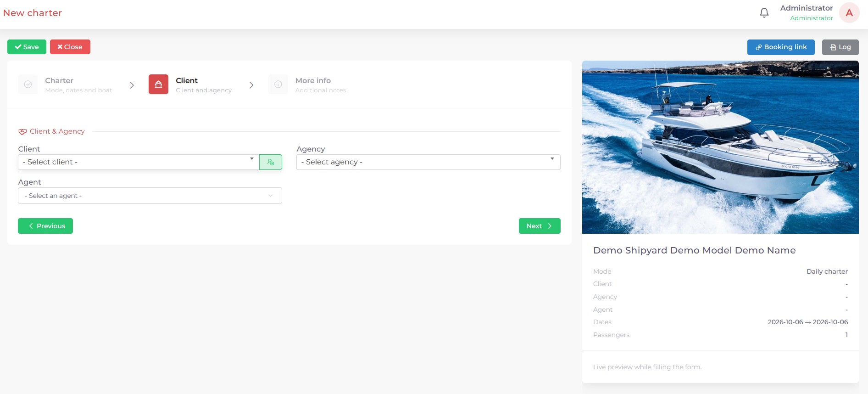The height and width of the screenshot is (394, 868).
Task: Click the Administrator user name text
Action: [806, 8]
